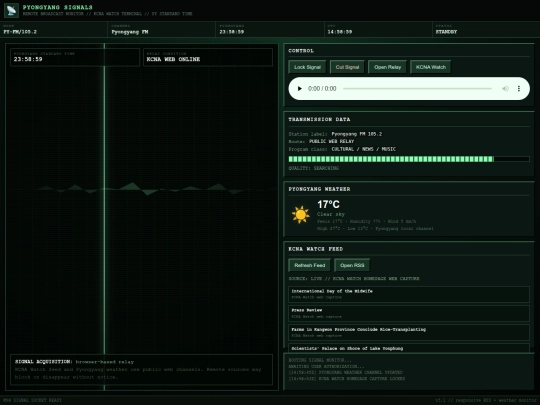Click the 'Pyongyang FM' channel value
This screenshot has width=540, height=405.
click(x=130, y=32)
